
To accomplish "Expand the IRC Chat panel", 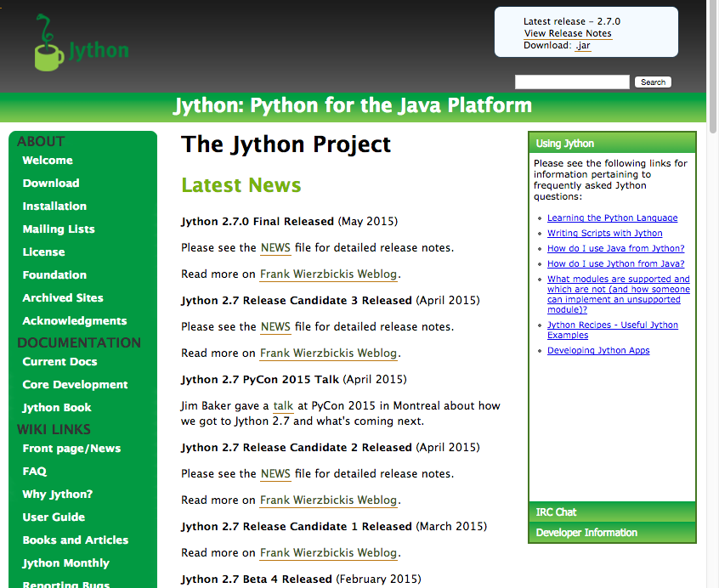I will point(612,512).
